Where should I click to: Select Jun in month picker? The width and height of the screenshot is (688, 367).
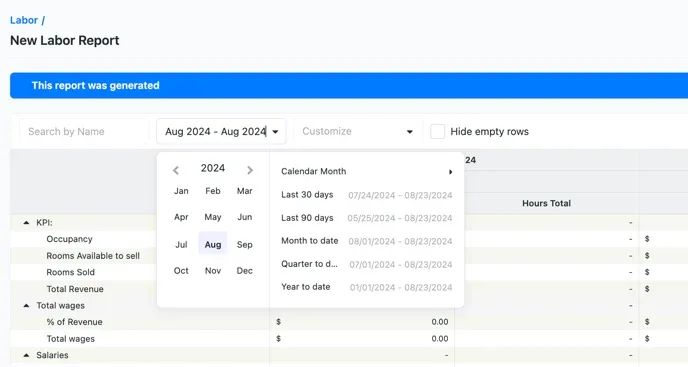click(x=244, y=217)
